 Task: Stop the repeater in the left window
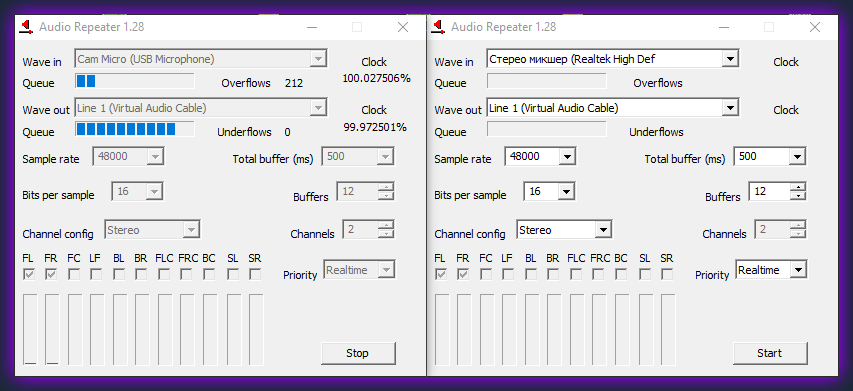click(358, 353)
